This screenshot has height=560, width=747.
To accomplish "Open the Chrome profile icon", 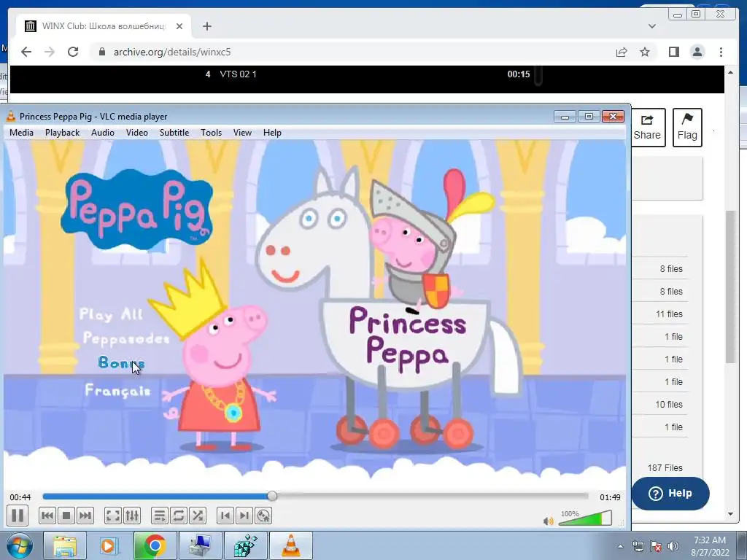I will click(x=697, y=52).
